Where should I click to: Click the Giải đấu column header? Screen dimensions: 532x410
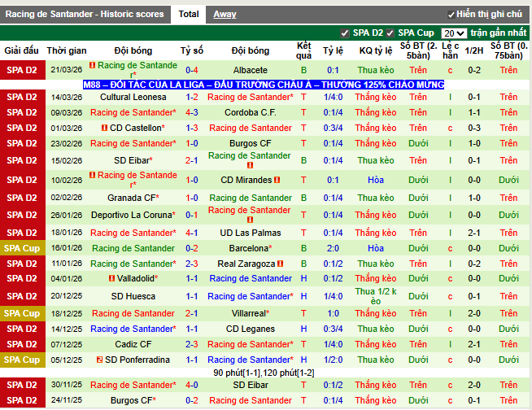(x=21, y=51)
